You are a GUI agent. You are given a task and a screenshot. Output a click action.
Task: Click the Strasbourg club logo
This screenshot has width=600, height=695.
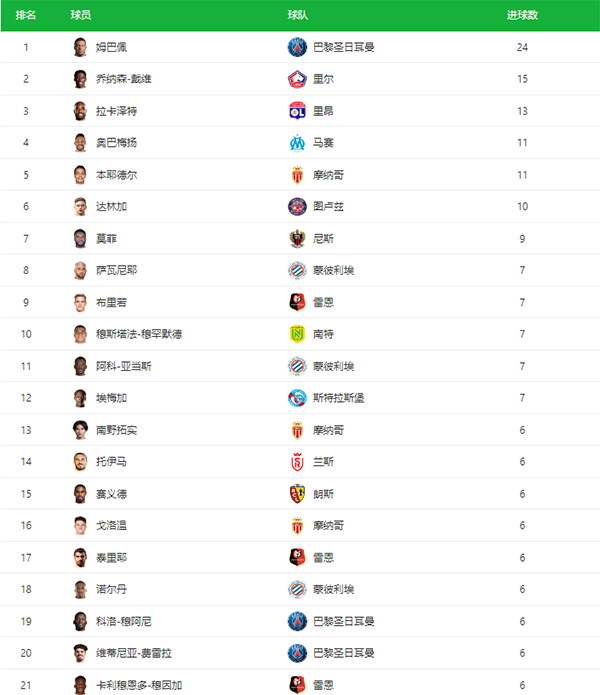tap(297, 398)
